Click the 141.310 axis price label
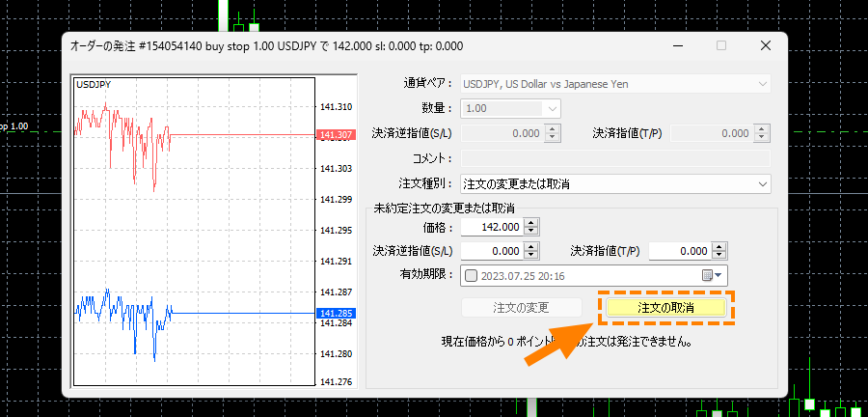 [336, 106]
